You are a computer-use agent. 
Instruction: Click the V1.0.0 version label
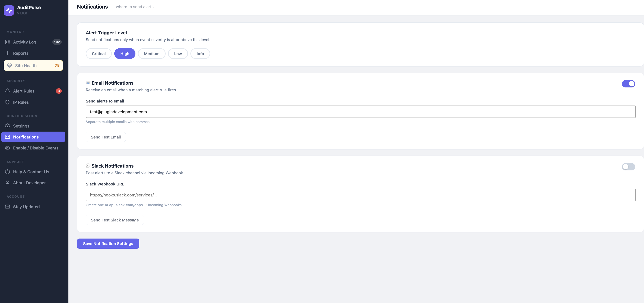(22, 13)
